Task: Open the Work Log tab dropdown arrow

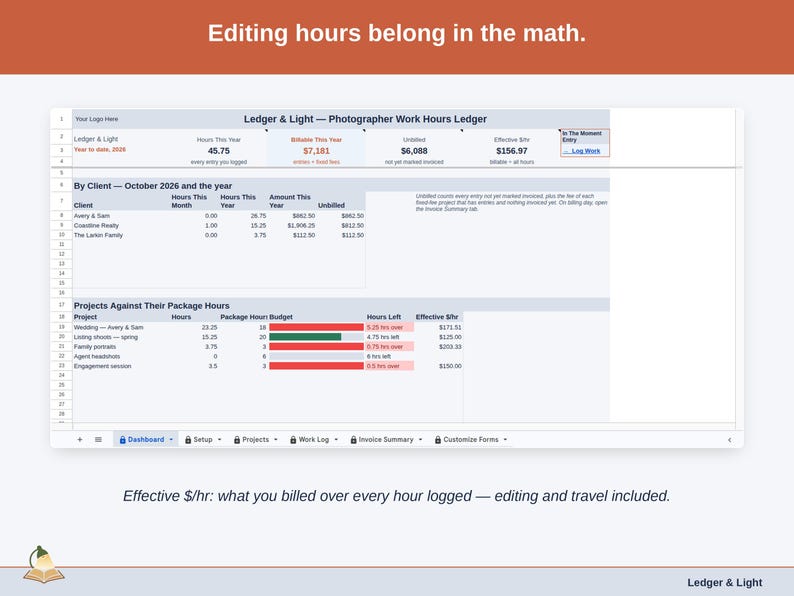Action: point(336,440)
